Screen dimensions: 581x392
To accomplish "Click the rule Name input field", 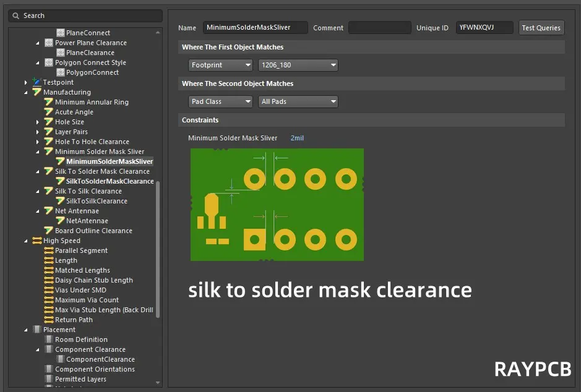I will (255, 27).
